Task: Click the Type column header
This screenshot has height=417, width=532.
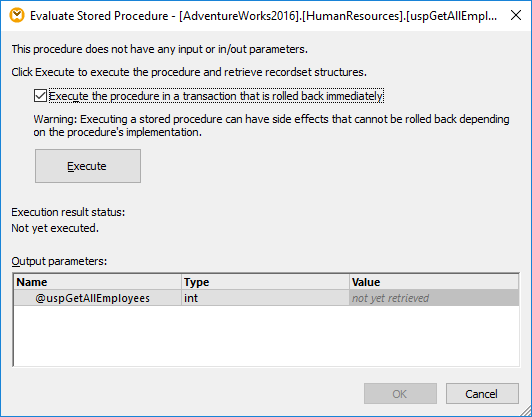Action: tap(265, 282)
